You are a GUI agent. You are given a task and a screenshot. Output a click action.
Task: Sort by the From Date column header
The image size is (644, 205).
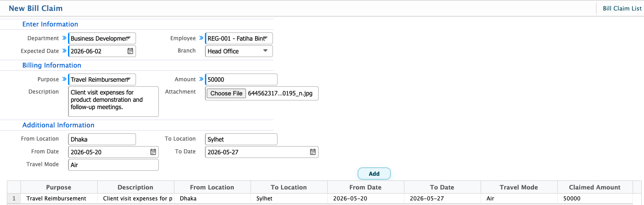(366, 187)
